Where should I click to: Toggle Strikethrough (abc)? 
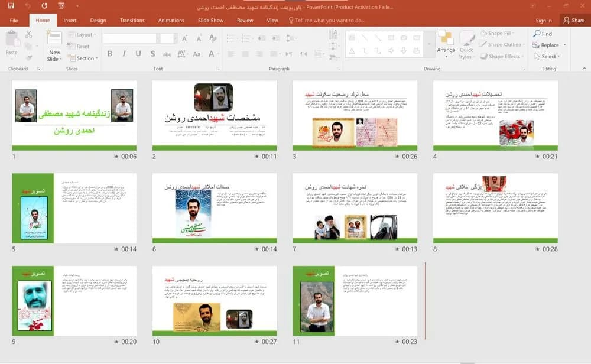[x=167, y=54]
